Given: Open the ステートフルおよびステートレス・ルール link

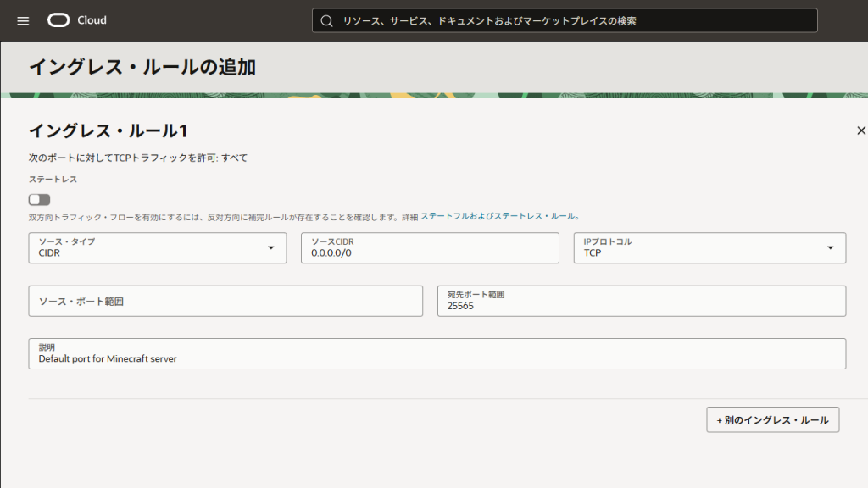Looking at the screenshot, I should point(500,217).
